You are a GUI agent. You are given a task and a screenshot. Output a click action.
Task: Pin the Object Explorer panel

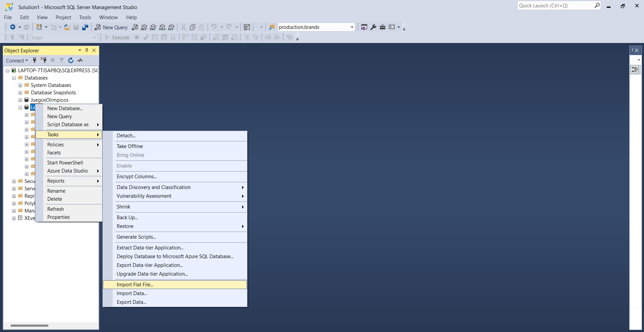pos(87,50)
